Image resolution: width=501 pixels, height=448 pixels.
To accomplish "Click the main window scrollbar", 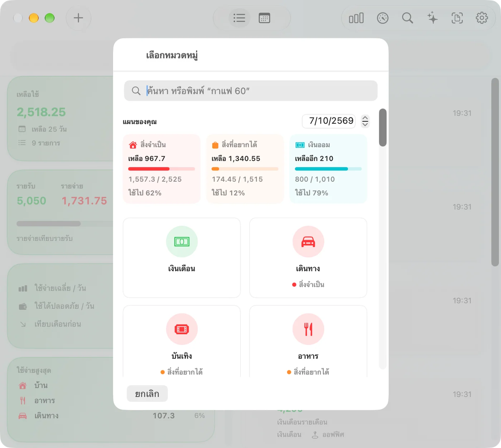I will point(495,172).
